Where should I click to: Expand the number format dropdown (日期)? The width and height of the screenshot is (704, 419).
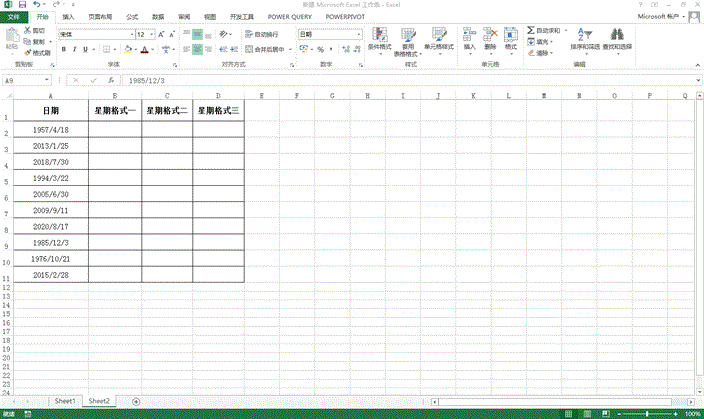(x=357, y=34)
